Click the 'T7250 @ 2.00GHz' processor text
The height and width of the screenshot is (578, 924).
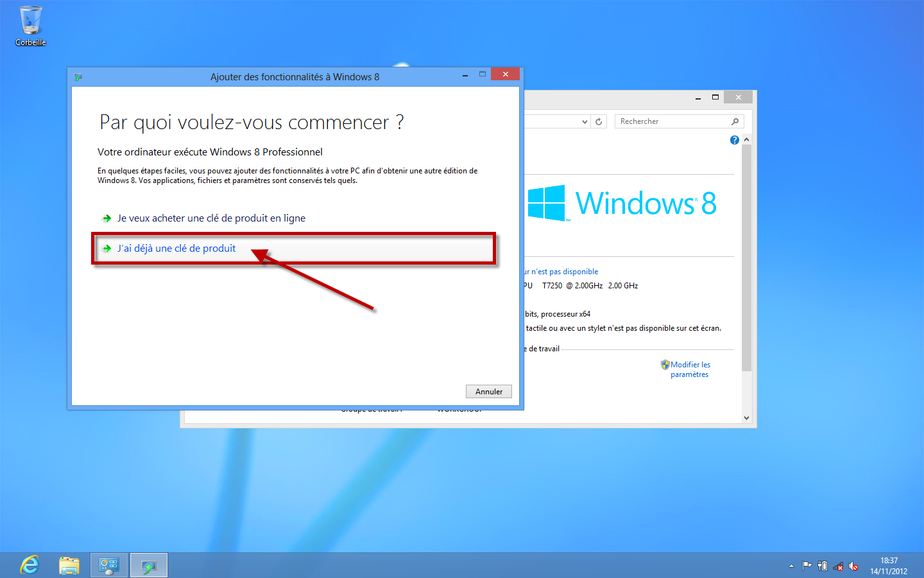(572, 286)
